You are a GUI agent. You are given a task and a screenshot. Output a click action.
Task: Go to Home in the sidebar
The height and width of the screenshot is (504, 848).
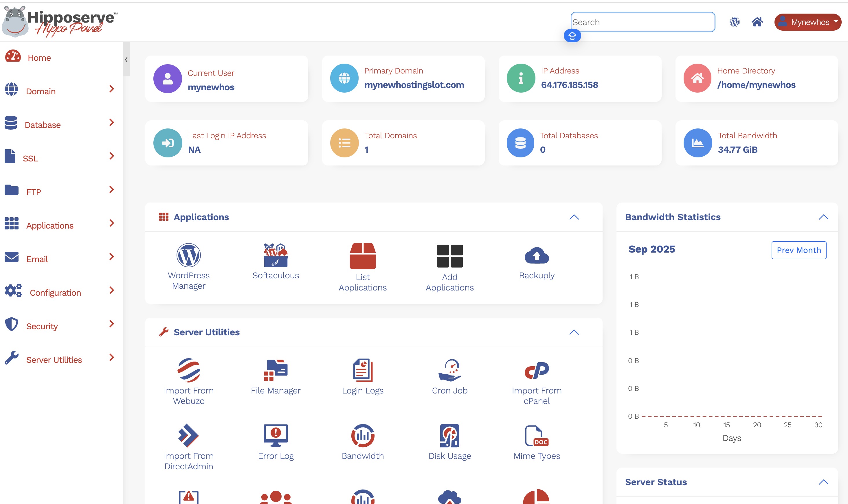click(x=39, y=58)
